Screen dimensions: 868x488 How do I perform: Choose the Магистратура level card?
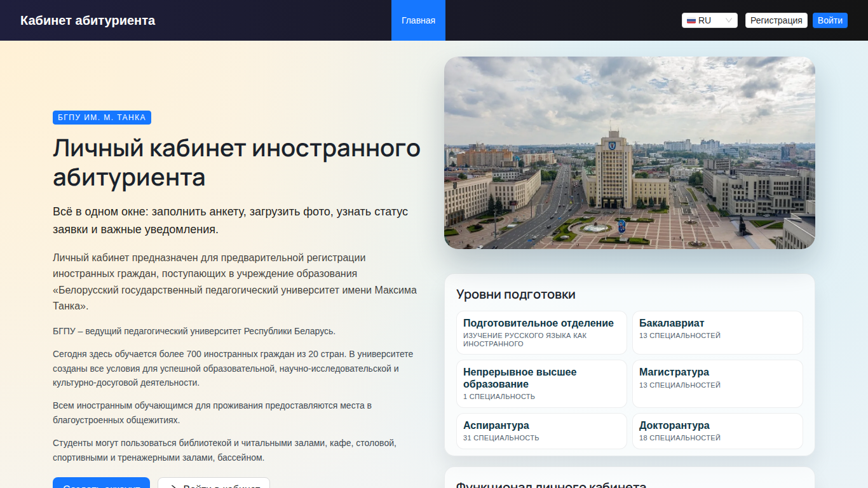point(717,384)
